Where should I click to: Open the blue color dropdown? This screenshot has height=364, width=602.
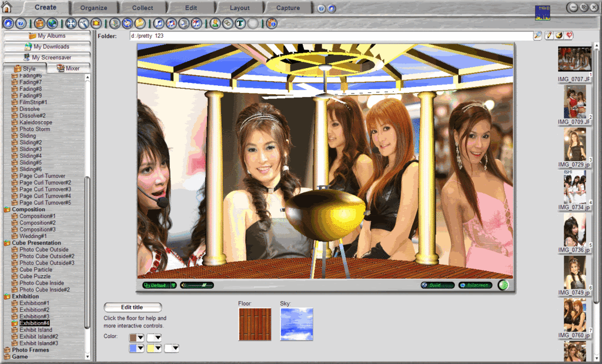(136, 348)
